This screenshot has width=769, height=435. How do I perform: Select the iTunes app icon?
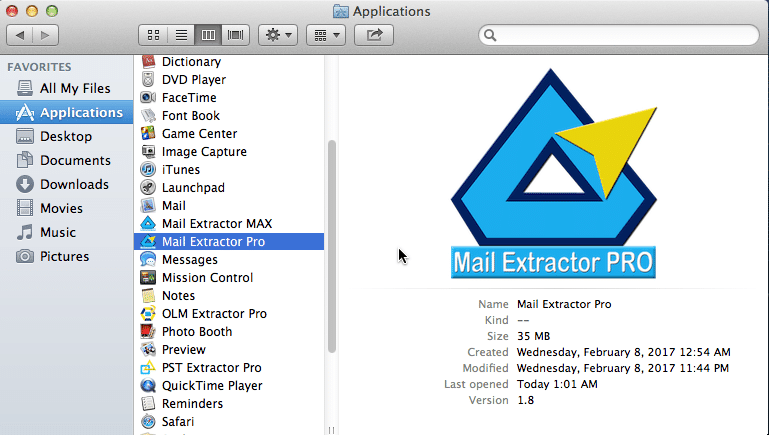[x=148, y=170]
